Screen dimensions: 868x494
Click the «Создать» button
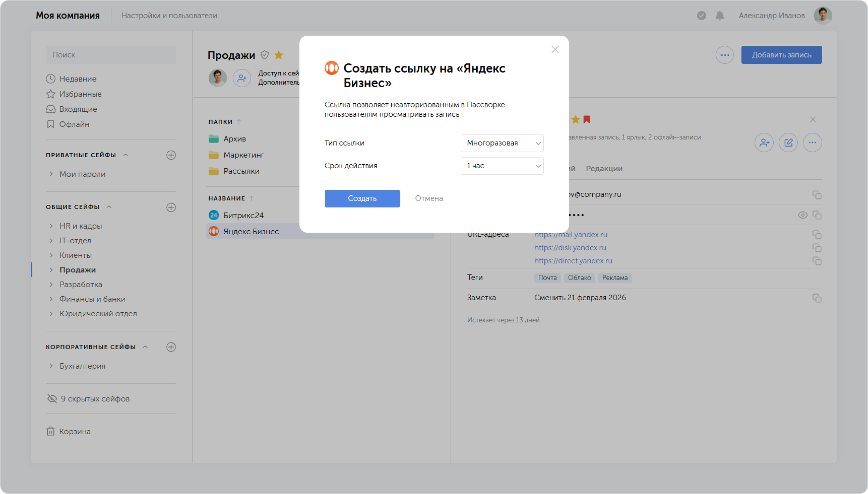point(362,198)
